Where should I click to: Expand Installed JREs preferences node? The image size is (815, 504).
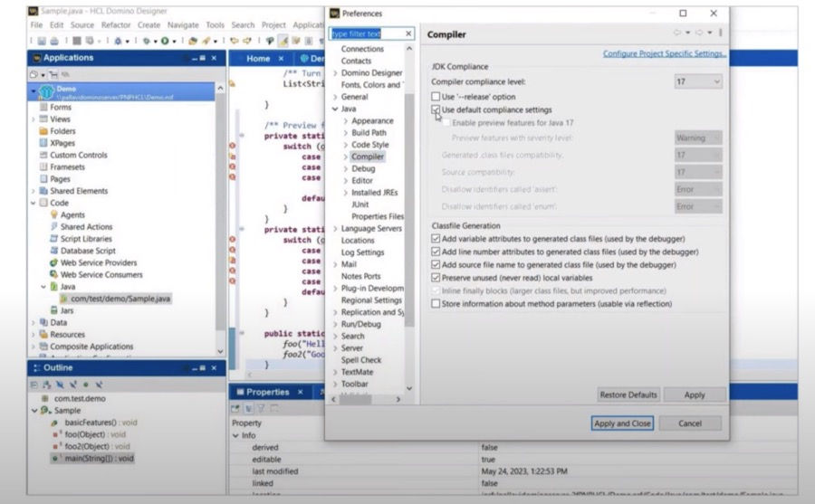[346, 193]
